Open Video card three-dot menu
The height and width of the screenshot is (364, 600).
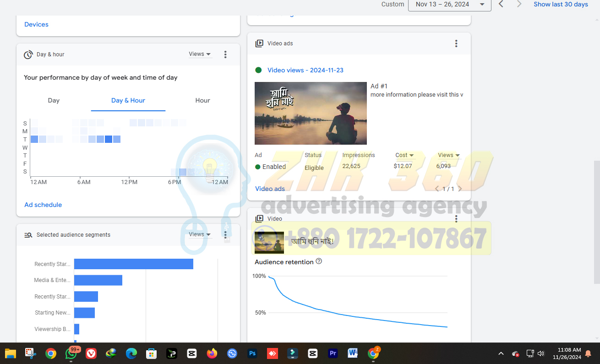(456, 219)
